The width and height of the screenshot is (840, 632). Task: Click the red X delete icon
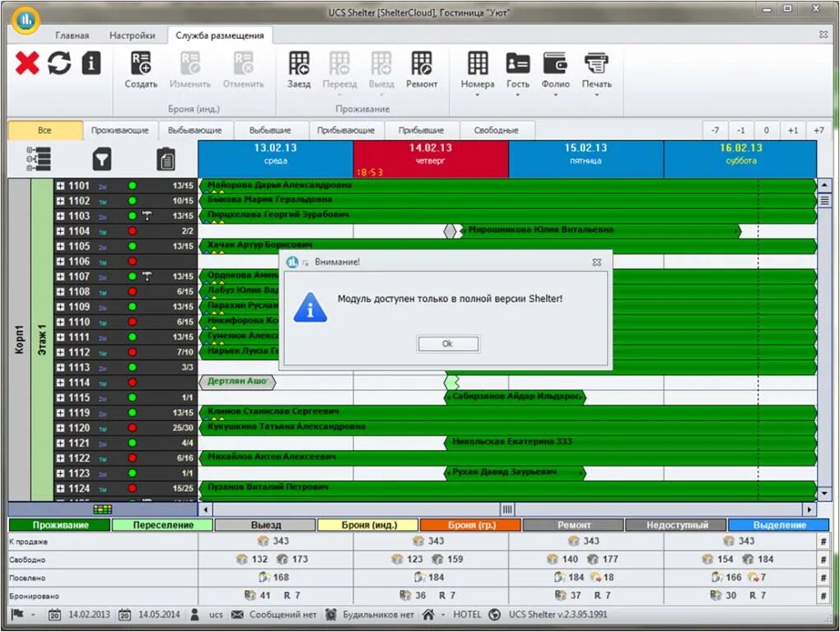click(x=27, y=63)
